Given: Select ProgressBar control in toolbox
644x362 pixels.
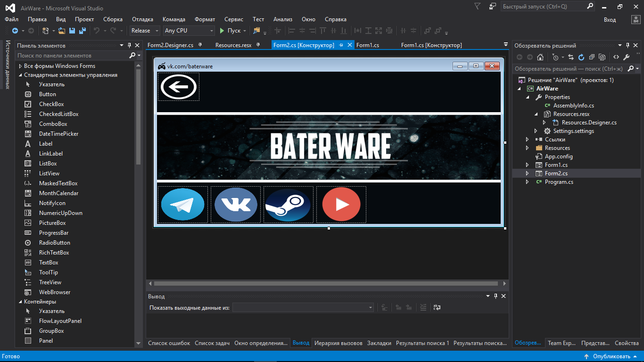Looking at the screenshot, I should [54, 233].
